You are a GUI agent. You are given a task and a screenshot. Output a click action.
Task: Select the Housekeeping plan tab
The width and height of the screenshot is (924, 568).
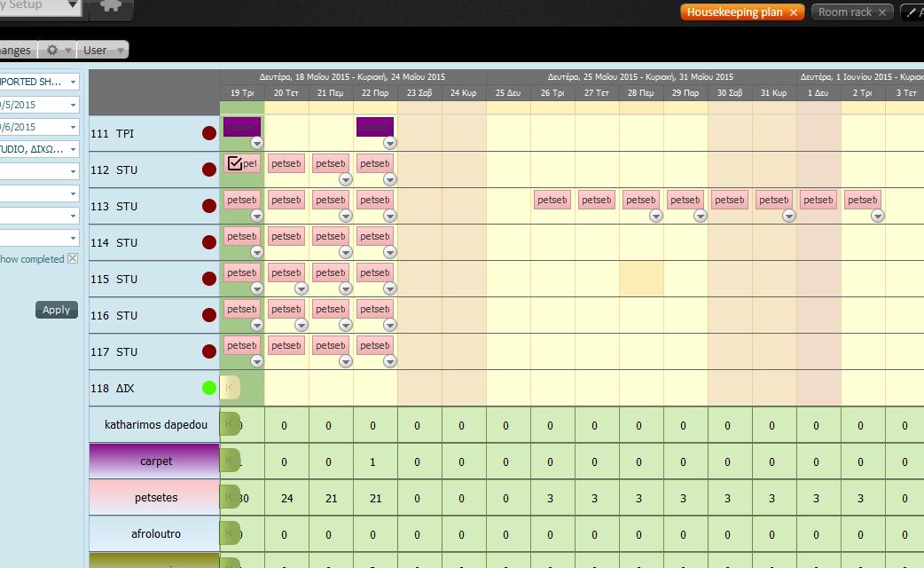734,12
